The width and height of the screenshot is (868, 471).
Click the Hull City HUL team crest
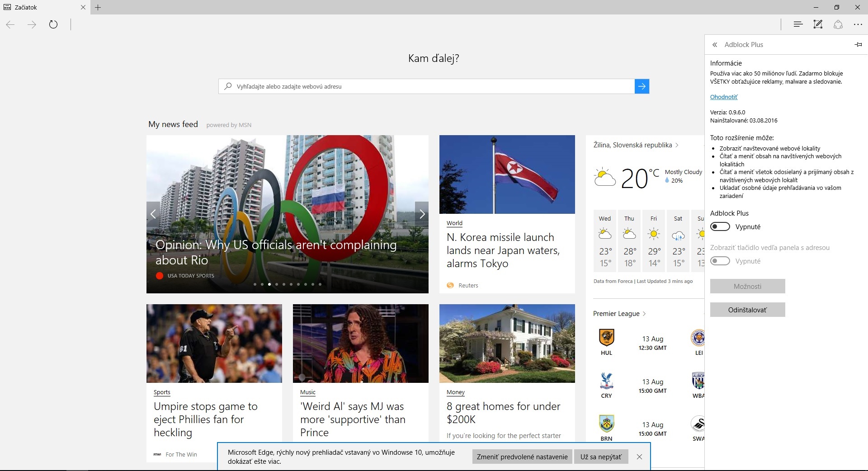(606, 338)
